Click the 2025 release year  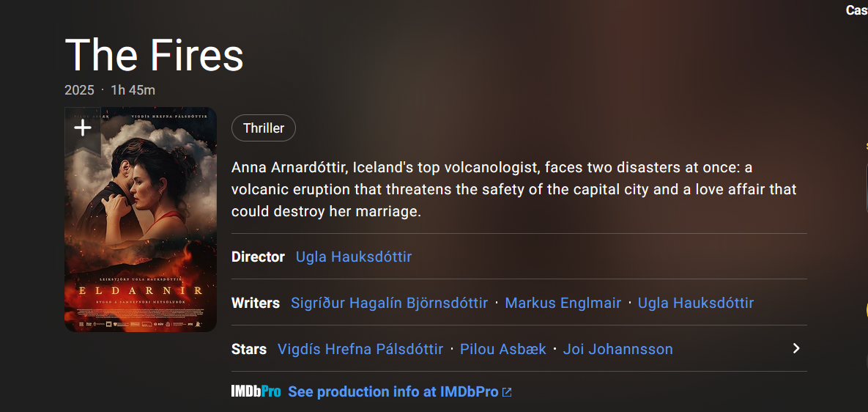[x=79, y=90]
